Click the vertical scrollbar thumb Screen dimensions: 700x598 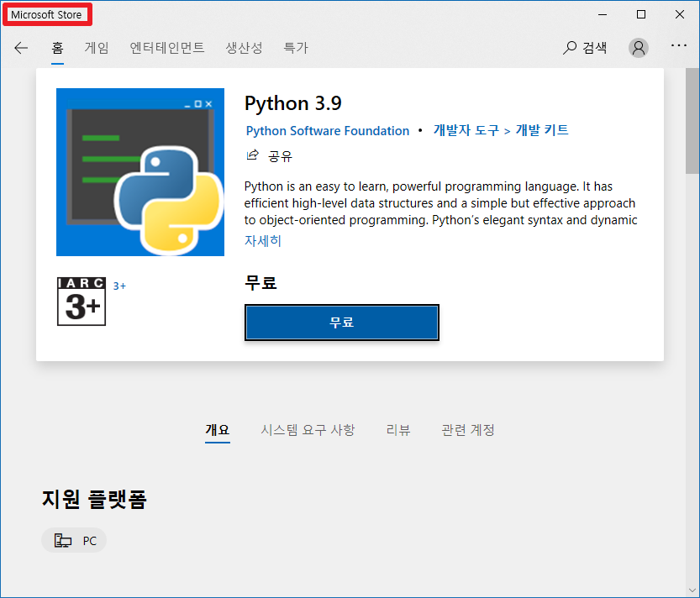[x=692, y=120]
